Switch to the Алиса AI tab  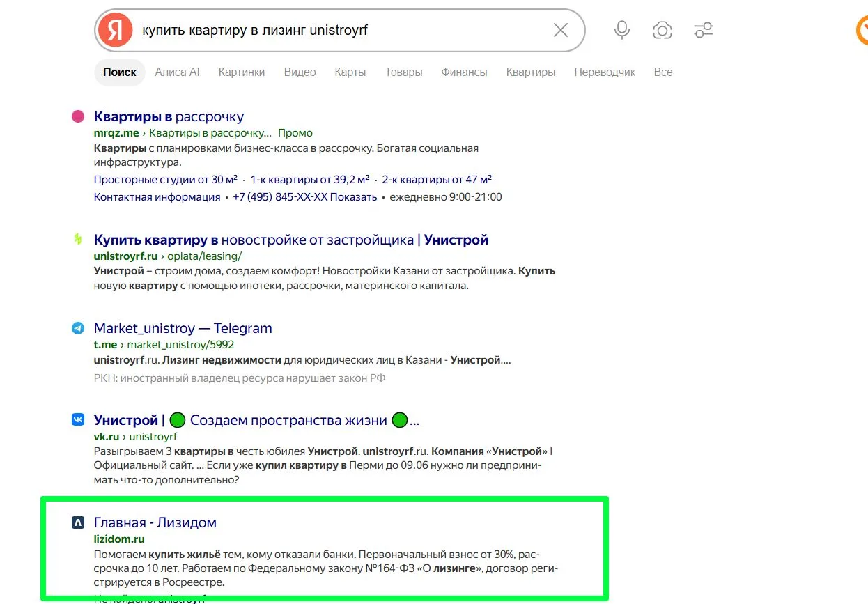177,72
